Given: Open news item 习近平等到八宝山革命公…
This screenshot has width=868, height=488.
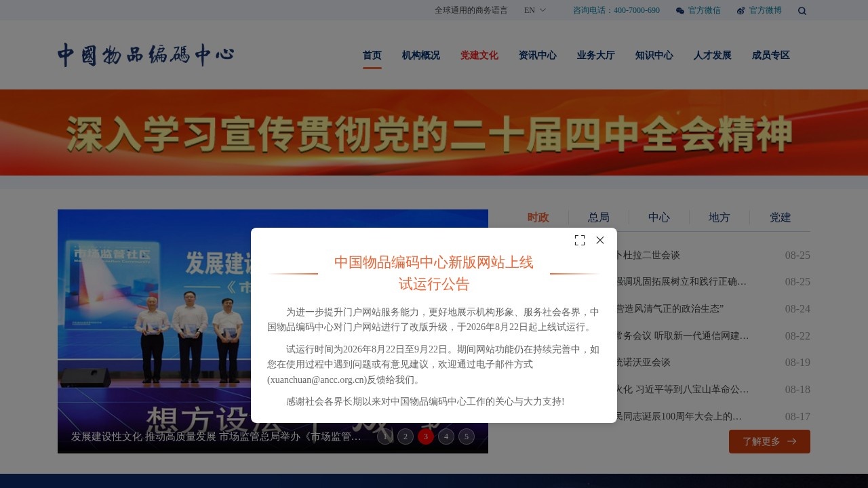Looking at the screenshot, I should click(682, 390).
